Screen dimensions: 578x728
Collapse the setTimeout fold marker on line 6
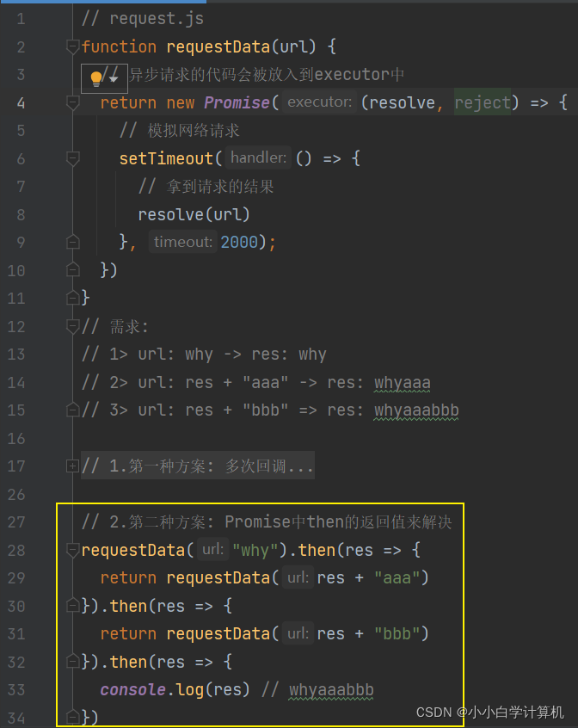coord(73,159)
